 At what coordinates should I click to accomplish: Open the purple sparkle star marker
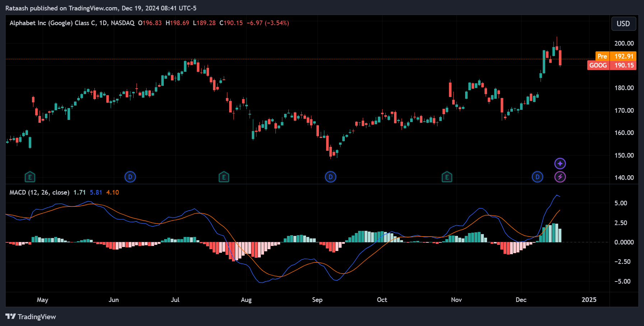560,164
